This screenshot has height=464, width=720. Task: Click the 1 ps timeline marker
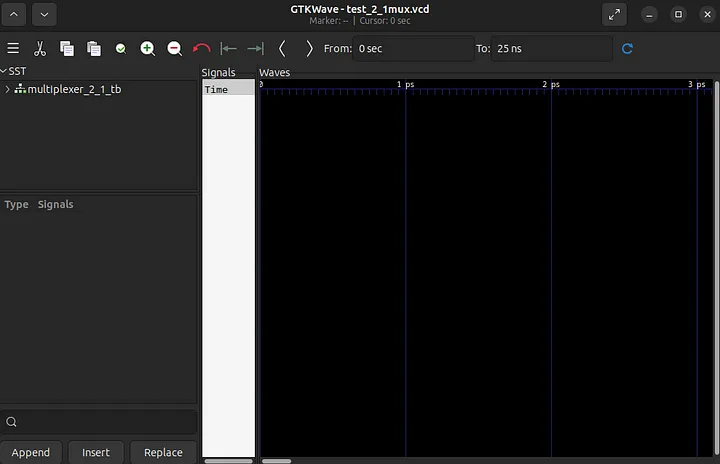pyautogui.click(x=405, y=85)
